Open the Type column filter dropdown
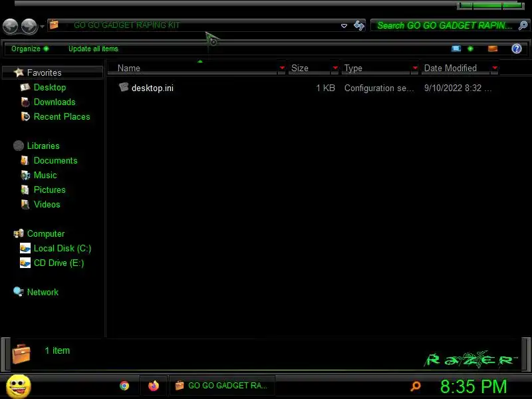The image size is (532, 399). click(414, 68)
